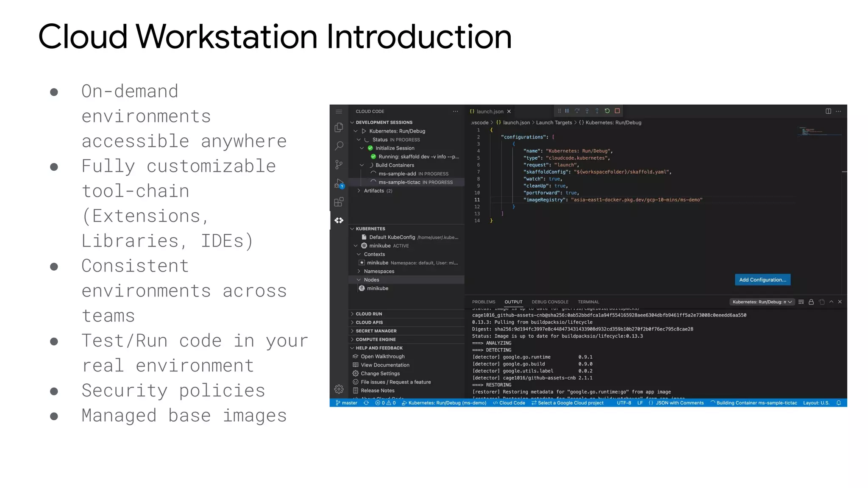Collapse the Nodes tree item

pyautogui.click(x=359, y=280)
